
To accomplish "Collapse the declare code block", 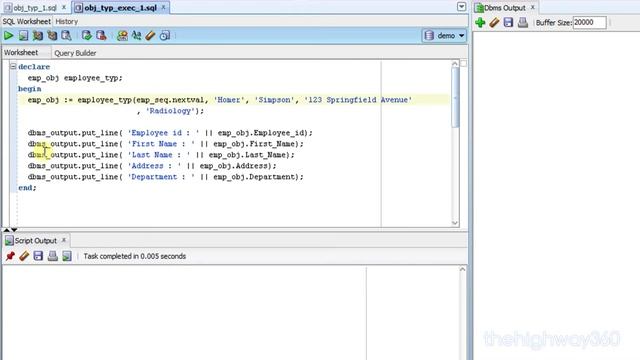I will (13, 66).
